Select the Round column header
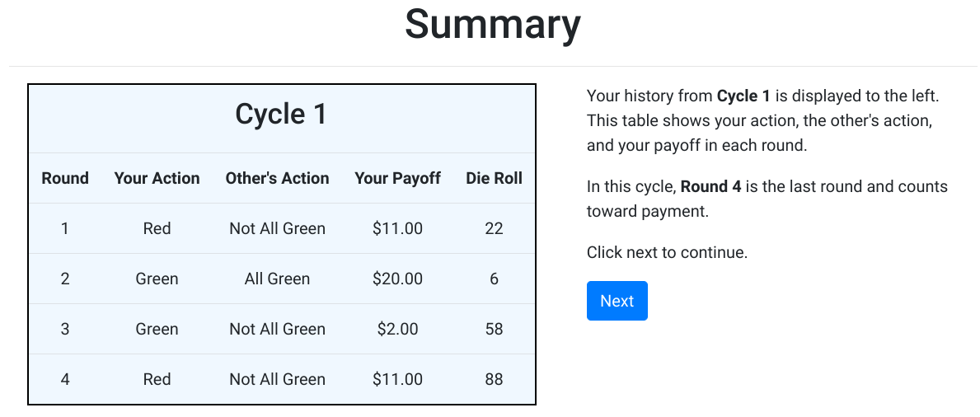The image size is (980, 417). [65, 178]
